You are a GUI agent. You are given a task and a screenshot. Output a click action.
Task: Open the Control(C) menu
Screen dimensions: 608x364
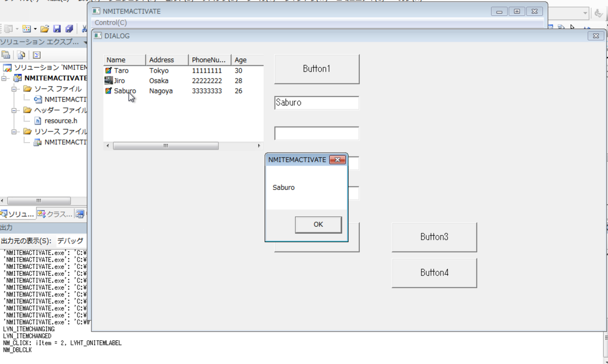pyautogui.click(x=111, y=23)
